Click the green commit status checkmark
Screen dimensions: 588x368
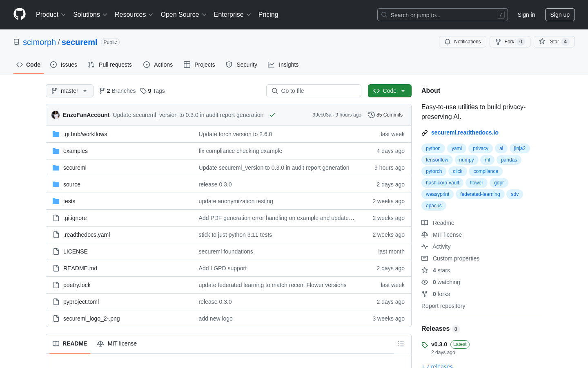(272, 115)
